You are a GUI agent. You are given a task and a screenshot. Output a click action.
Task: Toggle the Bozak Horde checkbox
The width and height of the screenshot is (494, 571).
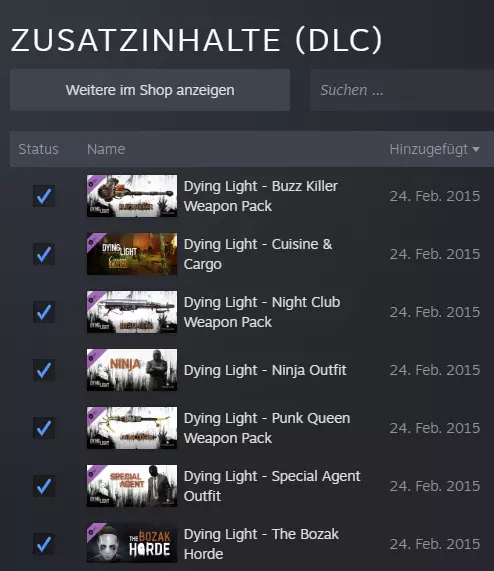pos(44,544)
